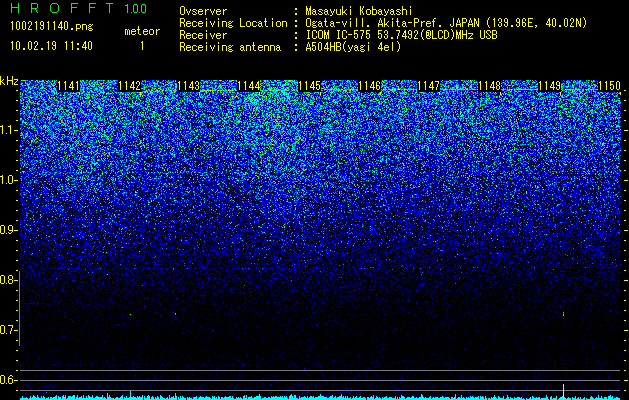Click the Receiving Location field label
The image size is (629, 400).
pos(233,23)
